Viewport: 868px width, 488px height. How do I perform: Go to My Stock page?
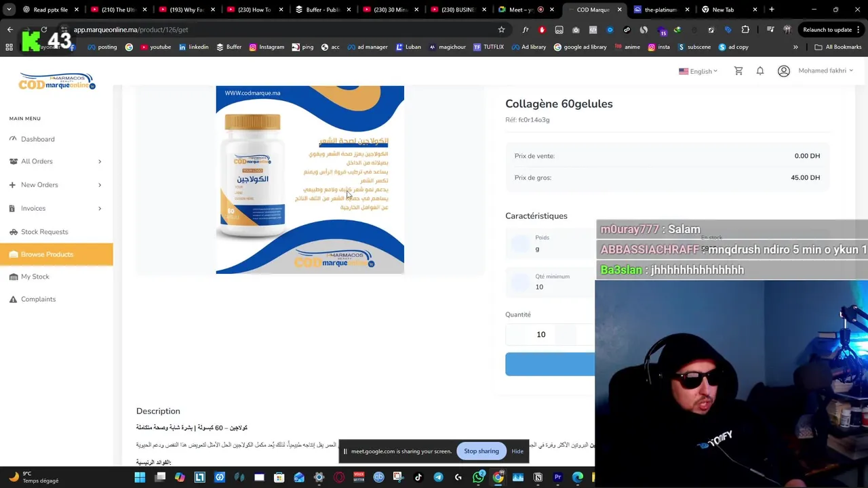coord(35,277)
